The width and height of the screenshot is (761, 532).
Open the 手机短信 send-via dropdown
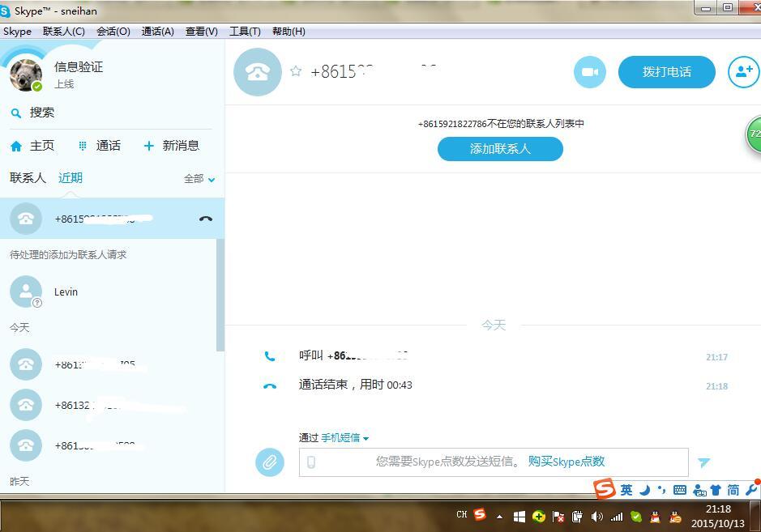pos(344,438)
